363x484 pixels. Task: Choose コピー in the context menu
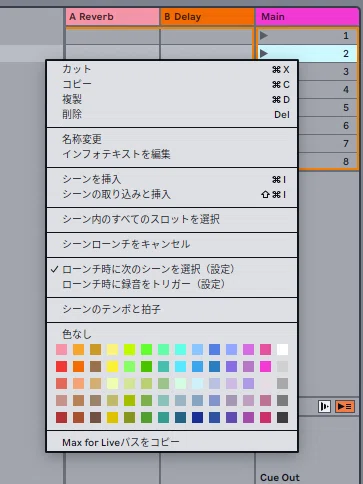(x=172, y=84)
